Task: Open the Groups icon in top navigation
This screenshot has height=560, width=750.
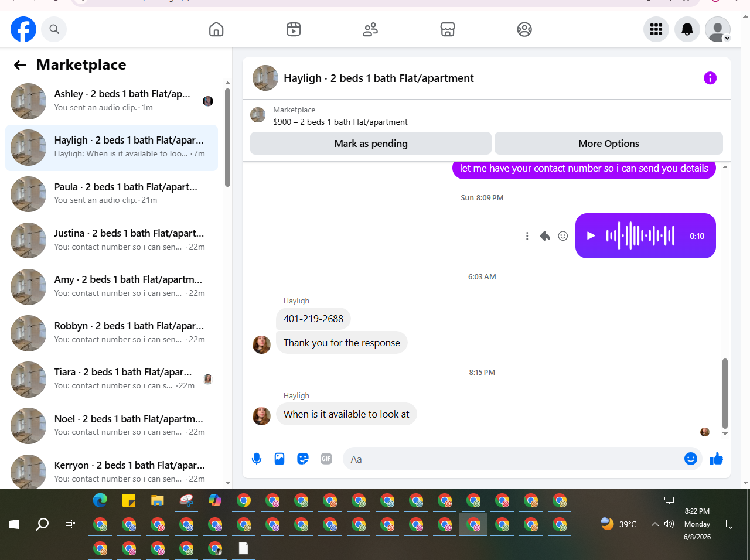Action: 524,29
